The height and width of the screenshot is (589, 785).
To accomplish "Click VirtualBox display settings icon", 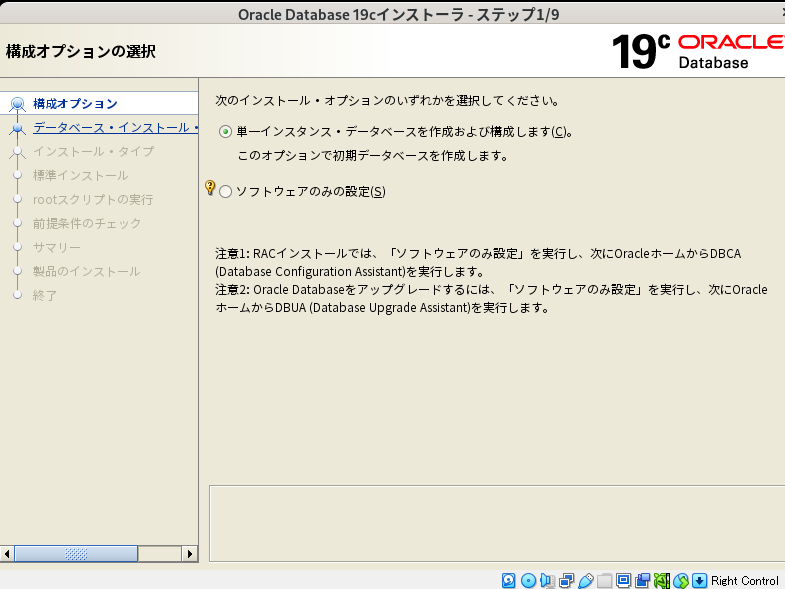I will pos(623,580).
